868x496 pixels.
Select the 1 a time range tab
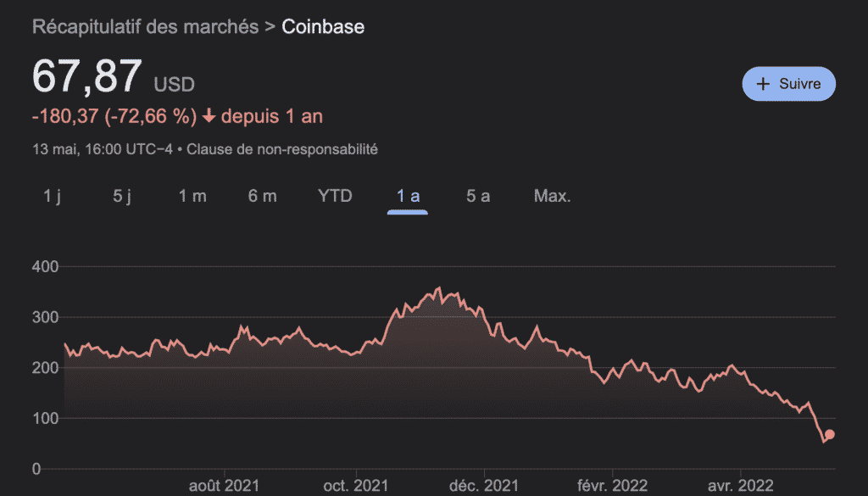408,196
